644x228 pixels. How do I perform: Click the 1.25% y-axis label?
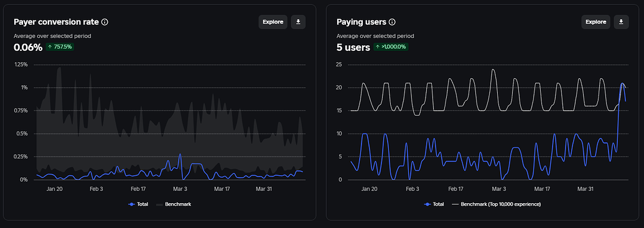21,65
